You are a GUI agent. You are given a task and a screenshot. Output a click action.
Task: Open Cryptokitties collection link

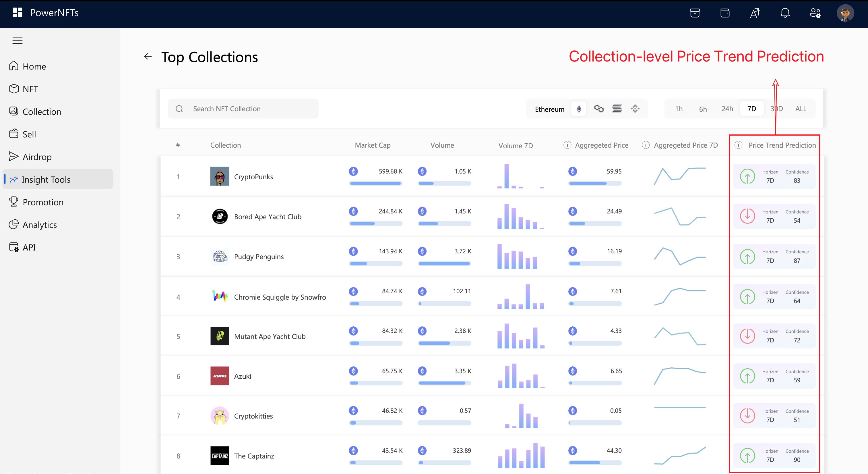pos(253,416)
